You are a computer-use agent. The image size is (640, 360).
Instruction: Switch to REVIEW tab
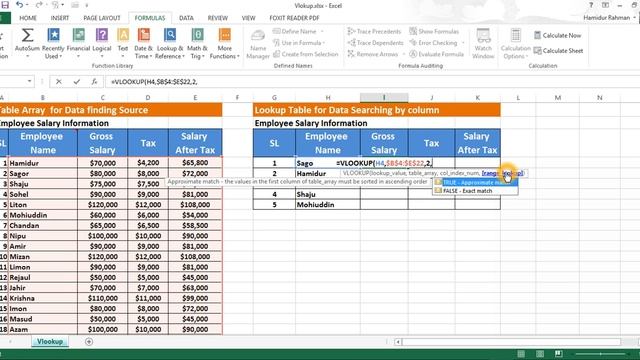[x=218, y=18]
